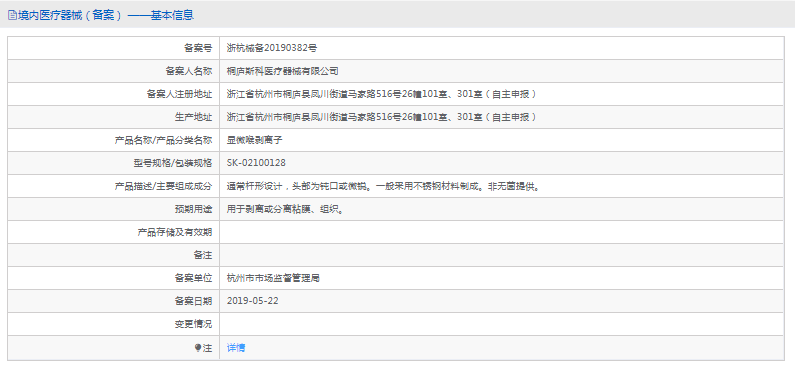Select the record number 浙杭械备20190382号

(272, 48)
